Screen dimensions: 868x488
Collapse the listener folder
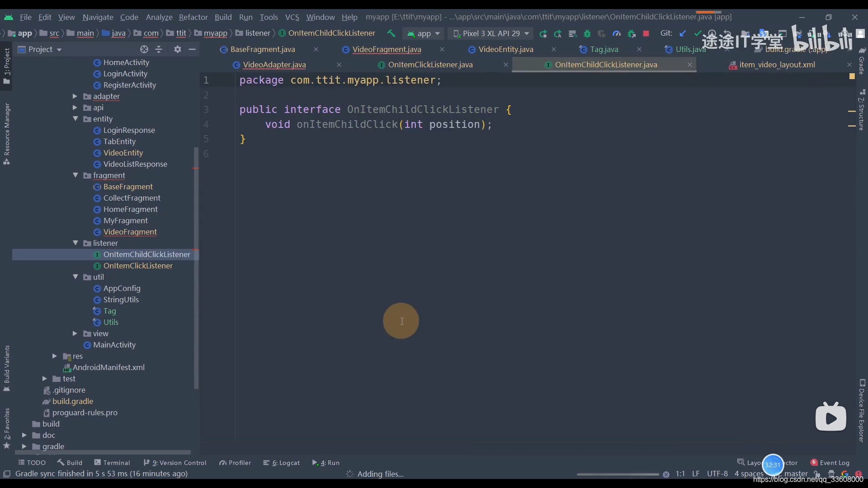click(x=75, y=243)
